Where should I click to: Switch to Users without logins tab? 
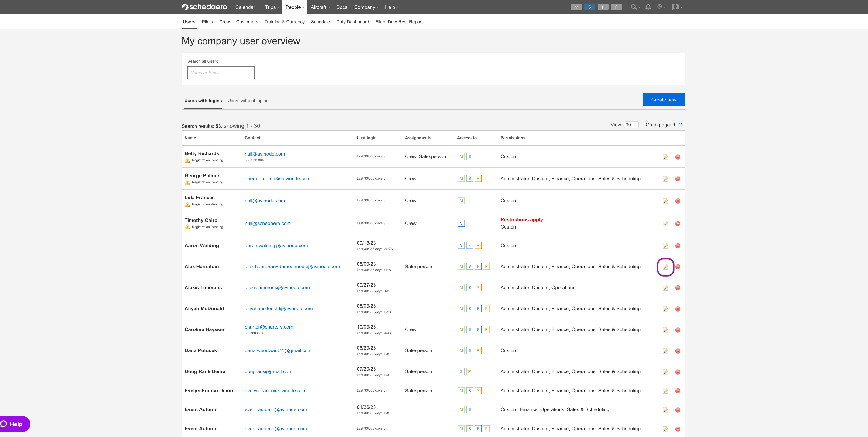pyautogui.click(x=248, y=101)
